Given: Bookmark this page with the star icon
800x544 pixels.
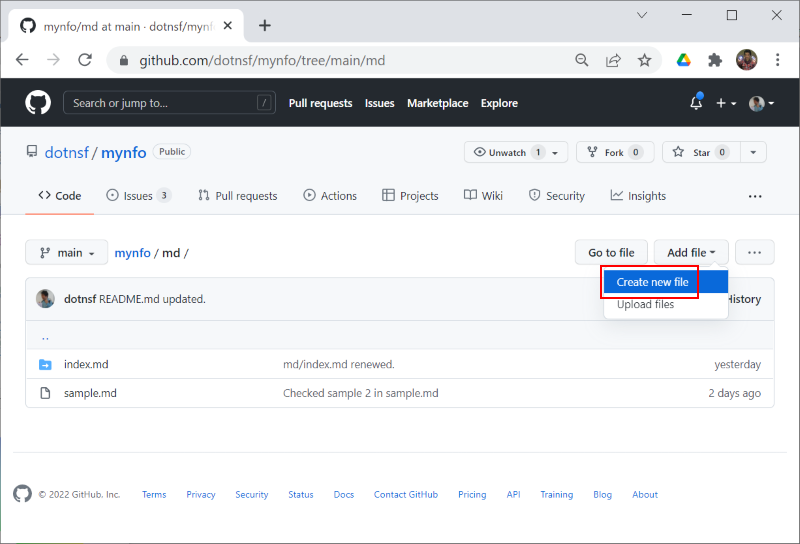Looking at the screenshot, I should (644, 60).
